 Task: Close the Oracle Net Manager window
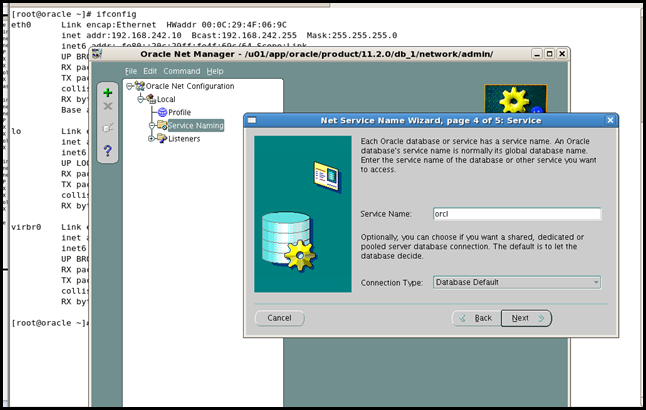click(562, 54)
